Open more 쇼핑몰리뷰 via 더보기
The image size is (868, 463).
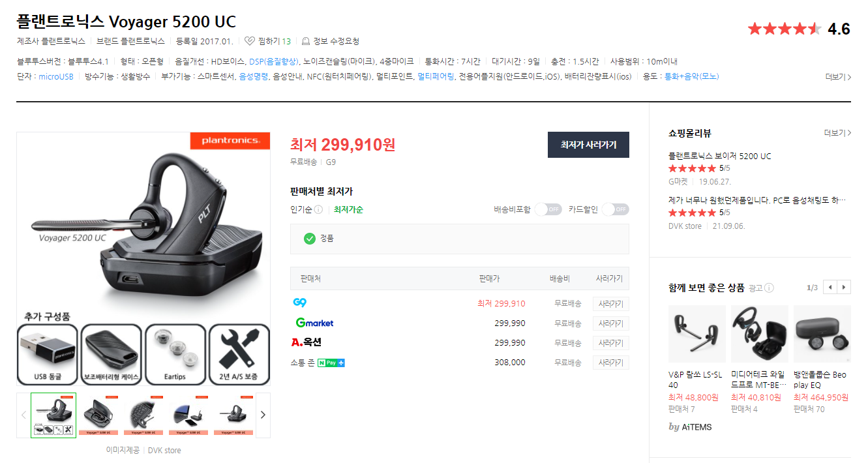pos(838,133)
